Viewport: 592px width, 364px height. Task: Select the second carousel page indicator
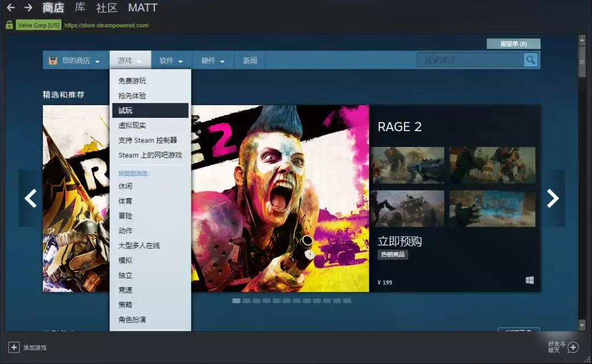247,301
